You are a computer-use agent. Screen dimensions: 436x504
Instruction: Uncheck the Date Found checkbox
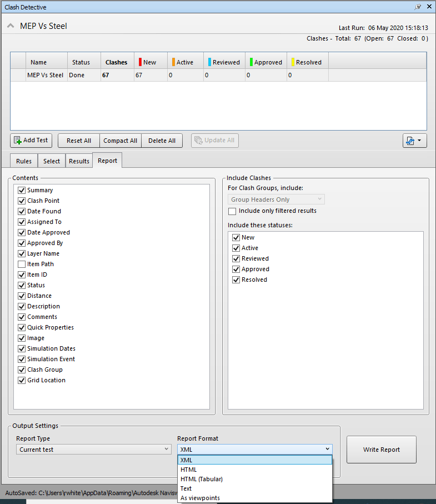[x=22, y=212]
